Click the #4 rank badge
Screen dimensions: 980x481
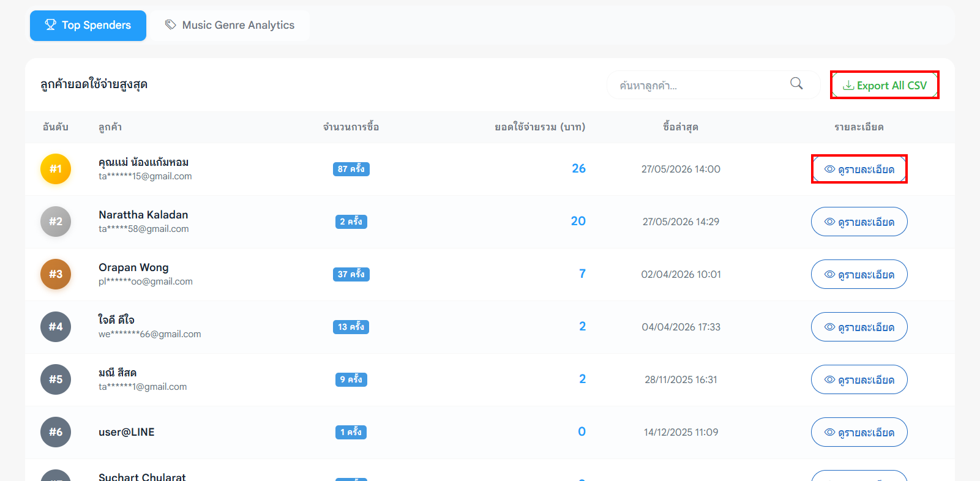pos(56,327)
